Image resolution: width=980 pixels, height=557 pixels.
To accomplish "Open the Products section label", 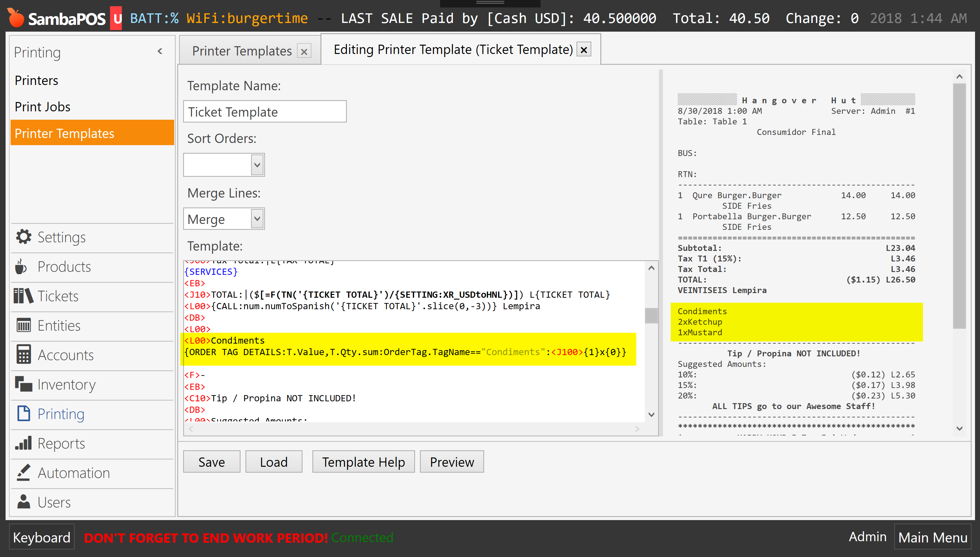I will [x=64, y=267].
